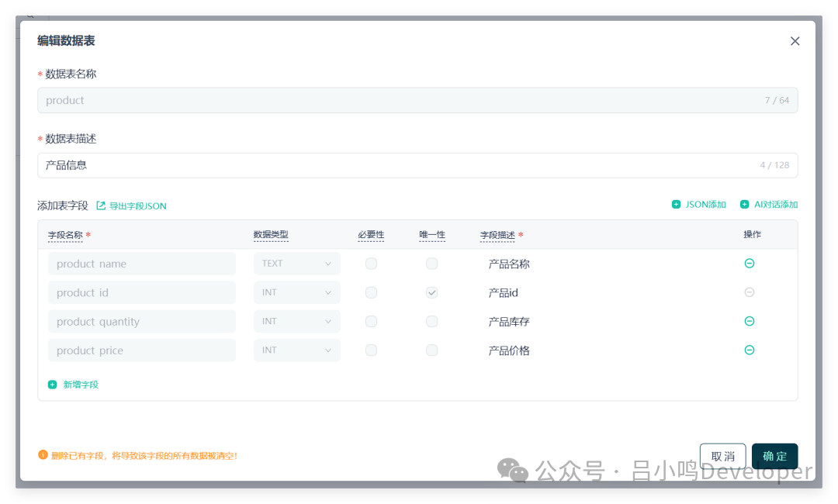Click the 字段描述 column header
Image resolution: width=838 pixels, height=504 pixels.
point(497,235)
